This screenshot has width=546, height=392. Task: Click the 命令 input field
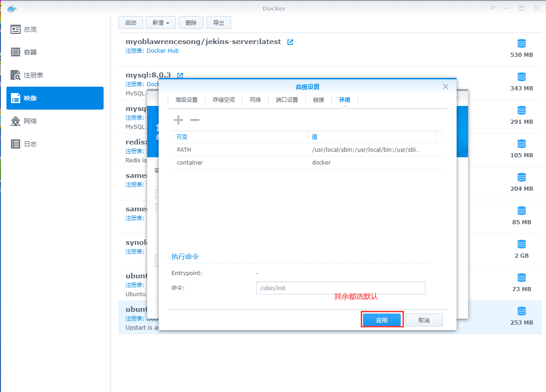[341, 288]
